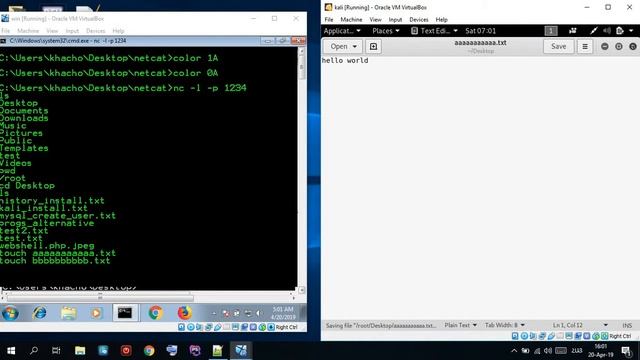
Task: Open PhpStorm-like purple icon on host taskbar
Action: (x=195, y=351)
